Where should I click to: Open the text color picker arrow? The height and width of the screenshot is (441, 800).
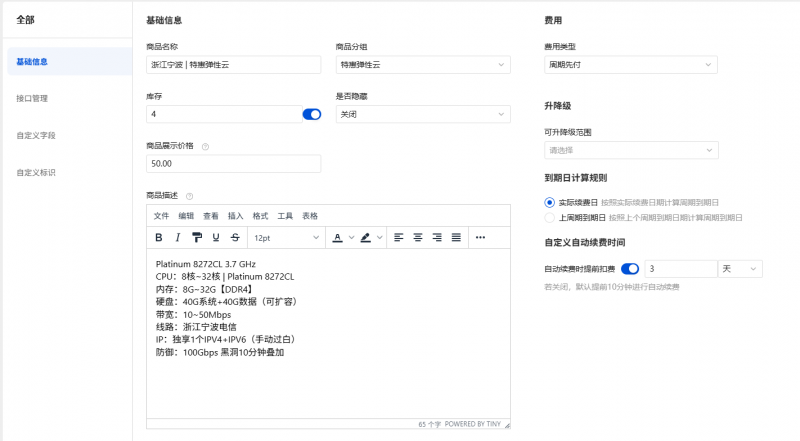coord(350,238)
